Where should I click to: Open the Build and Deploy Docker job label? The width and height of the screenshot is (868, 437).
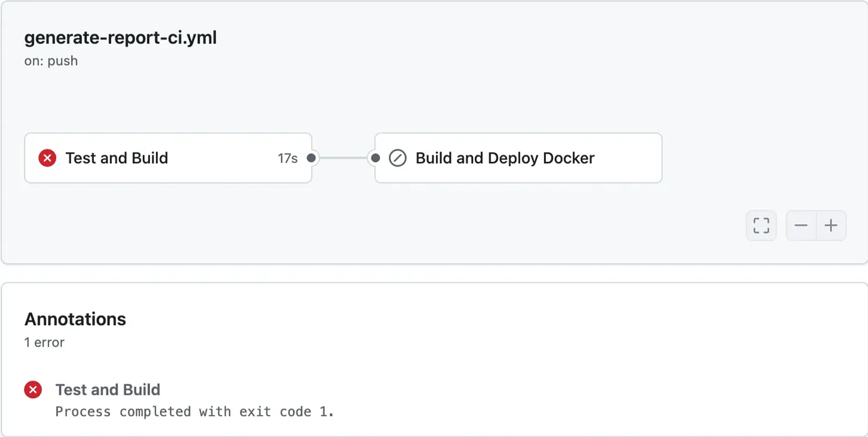[505, 158]
